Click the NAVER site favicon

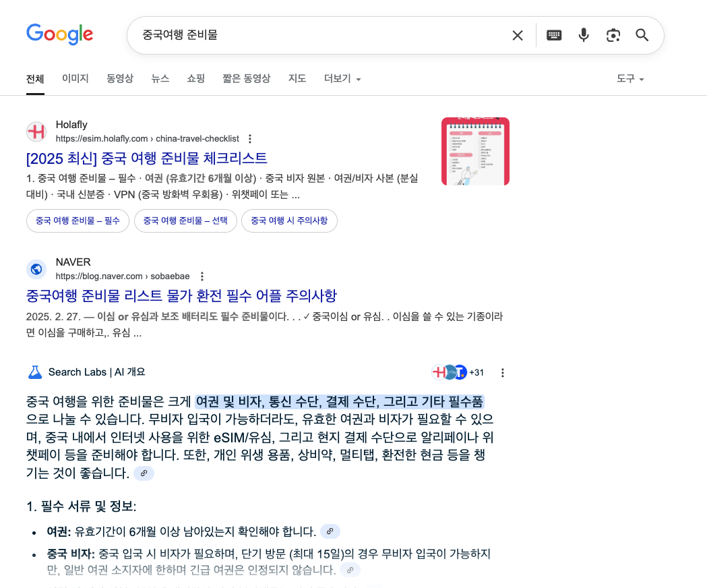point(36,269)
